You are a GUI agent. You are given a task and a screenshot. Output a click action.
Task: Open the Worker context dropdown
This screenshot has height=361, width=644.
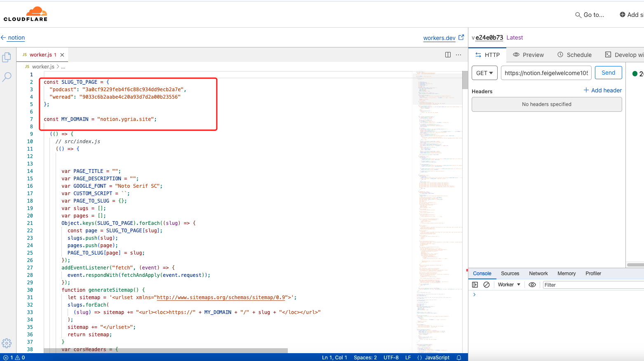[509, 285]
